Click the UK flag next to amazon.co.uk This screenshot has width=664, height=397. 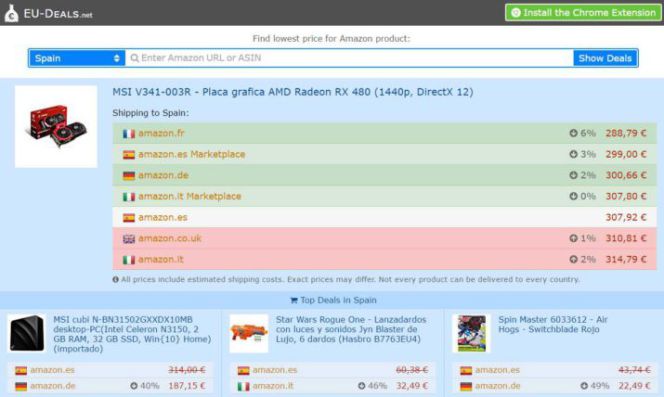click(x=129, y=239)
